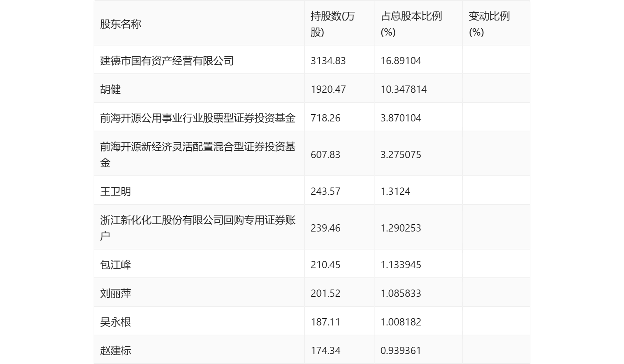Select the percentage 16.89104
The image size is (624, 364).
[x=401, y=61]
